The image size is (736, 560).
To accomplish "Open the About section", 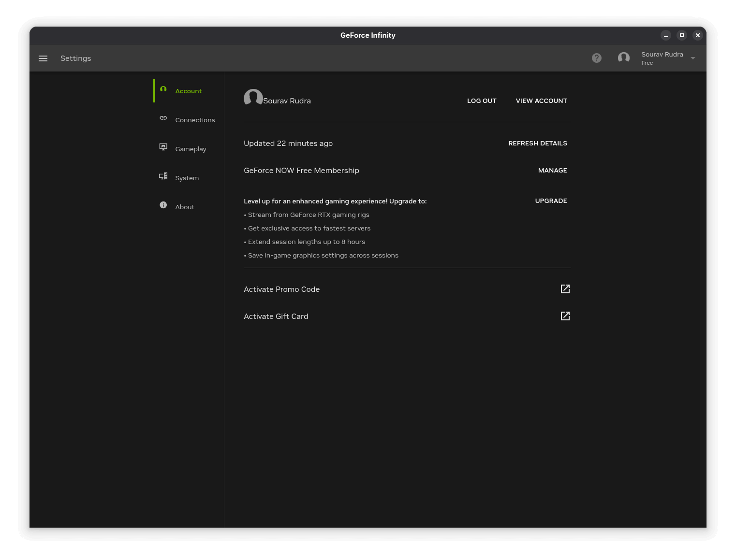I will click(184, 207).
